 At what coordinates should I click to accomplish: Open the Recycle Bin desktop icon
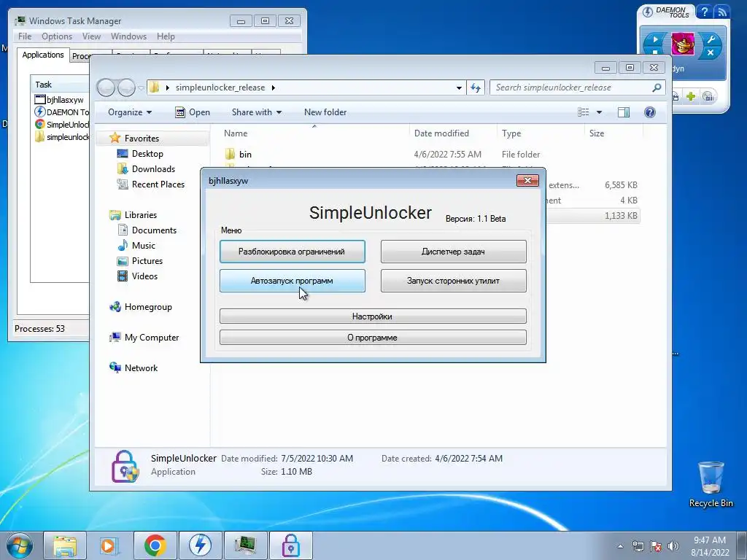point(711,483)
